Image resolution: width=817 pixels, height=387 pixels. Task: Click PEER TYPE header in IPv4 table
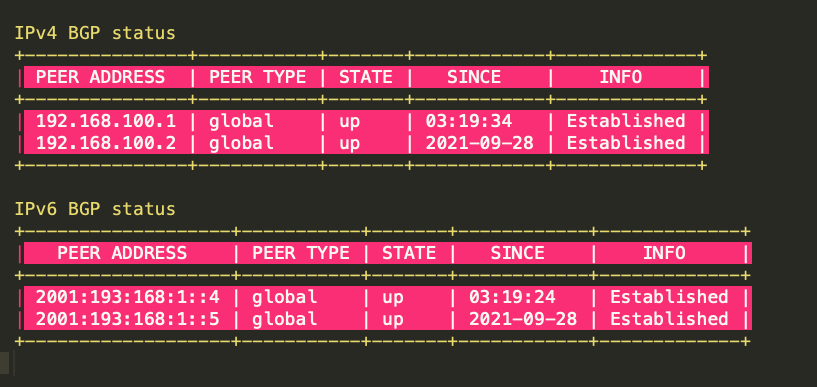(x=257, y=77)
